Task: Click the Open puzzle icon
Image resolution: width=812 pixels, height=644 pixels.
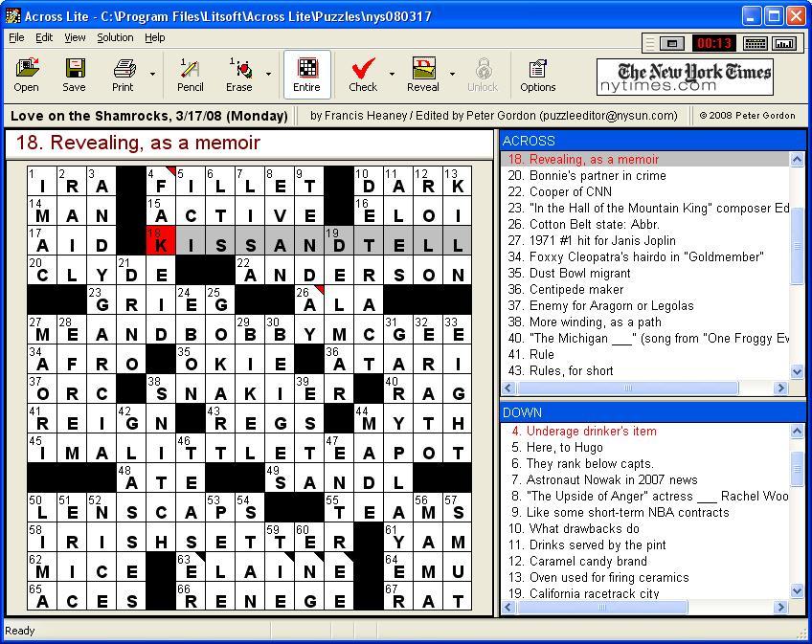Action: coord(26,75)
